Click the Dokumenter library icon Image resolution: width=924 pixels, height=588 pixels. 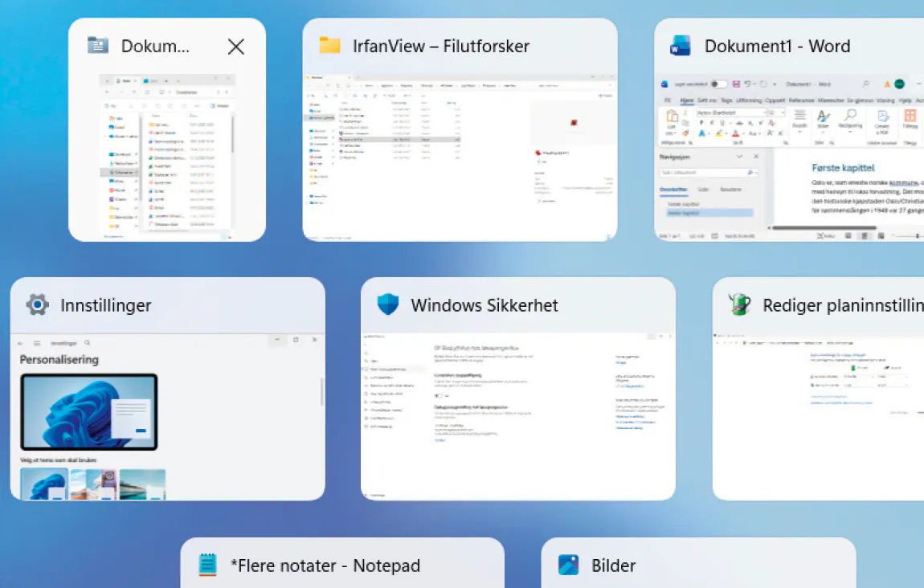pos(97,46)
